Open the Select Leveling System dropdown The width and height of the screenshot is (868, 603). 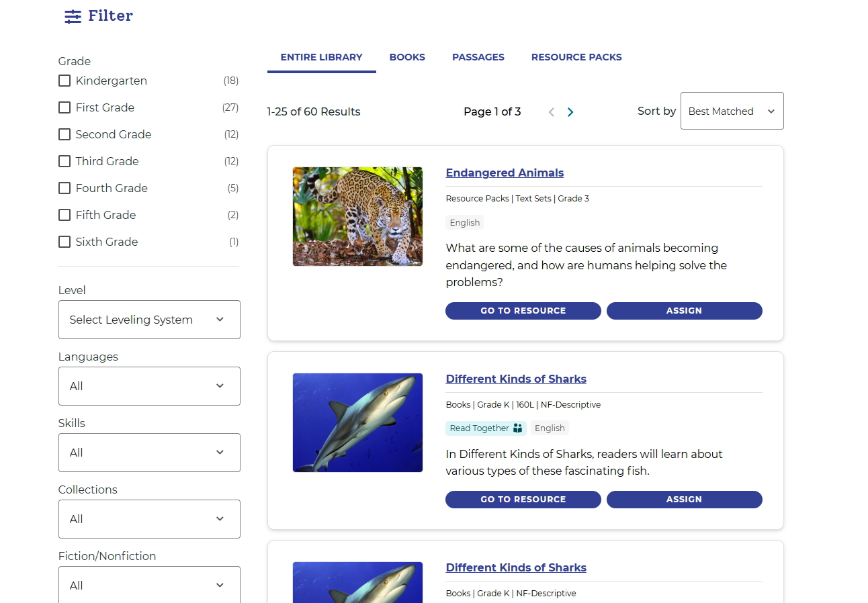tap(149, 320)
